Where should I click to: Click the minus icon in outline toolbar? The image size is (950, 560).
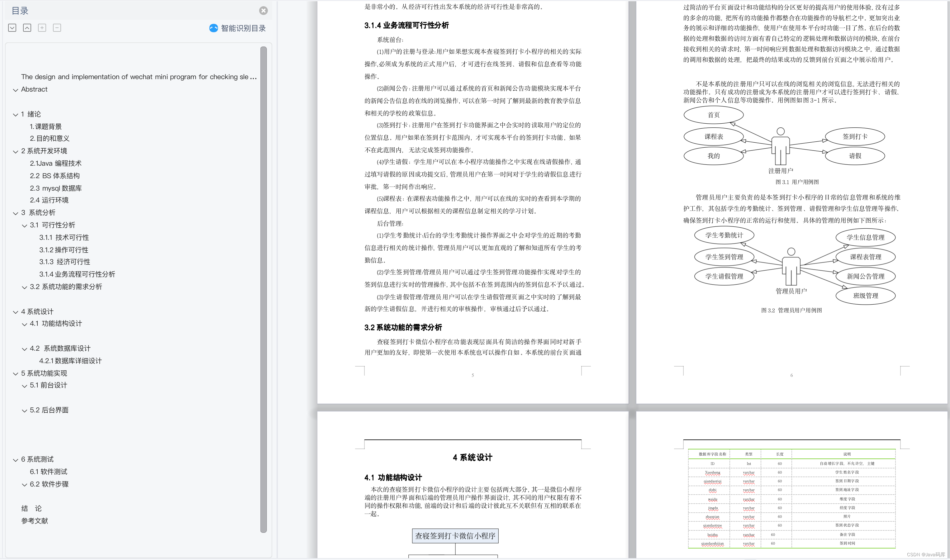click(x=57, y=27)
